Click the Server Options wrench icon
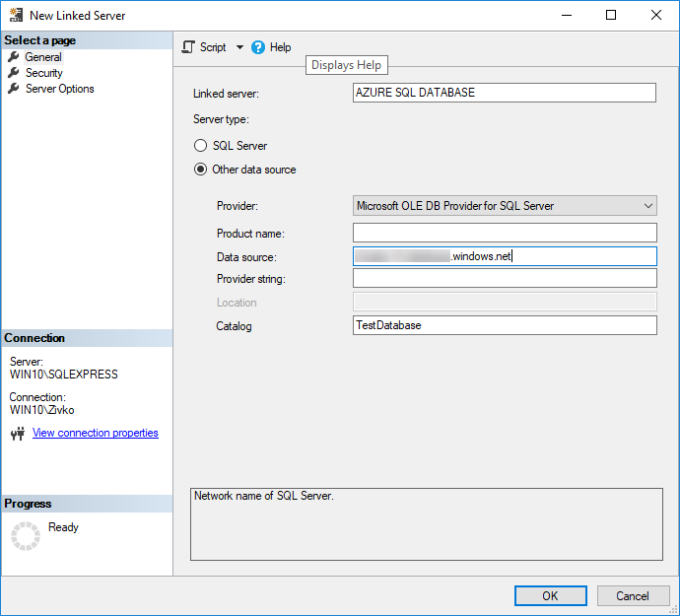The width and height of the screenshot is (680, 616). click(x=14, y=89)
